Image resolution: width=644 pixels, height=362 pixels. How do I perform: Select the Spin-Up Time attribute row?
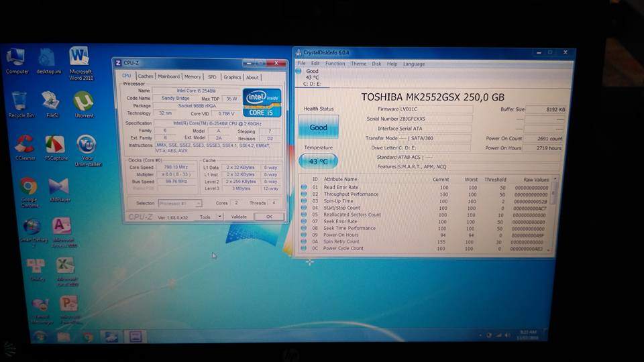[x=427, y=201]
